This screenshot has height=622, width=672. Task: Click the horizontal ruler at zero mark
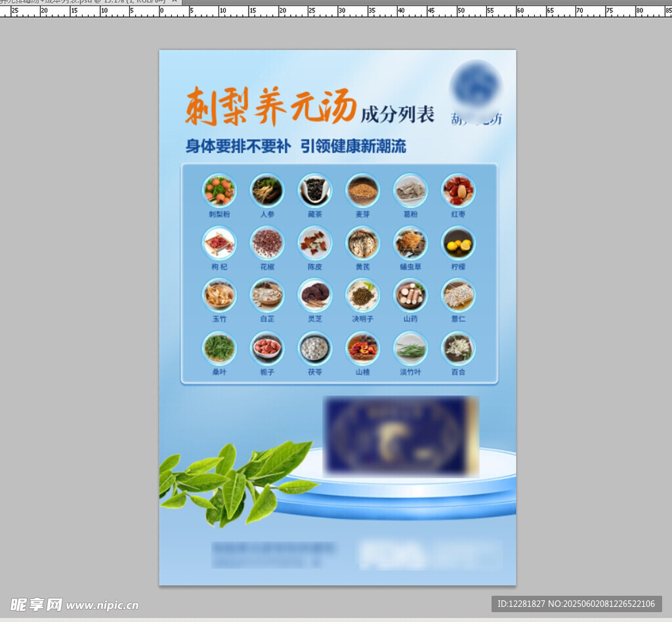(x=162, y=11)
